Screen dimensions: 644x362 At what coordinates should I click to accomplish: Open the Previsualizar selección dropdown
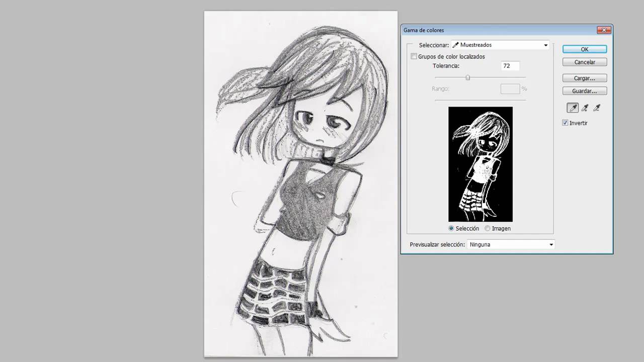point(511,244)
